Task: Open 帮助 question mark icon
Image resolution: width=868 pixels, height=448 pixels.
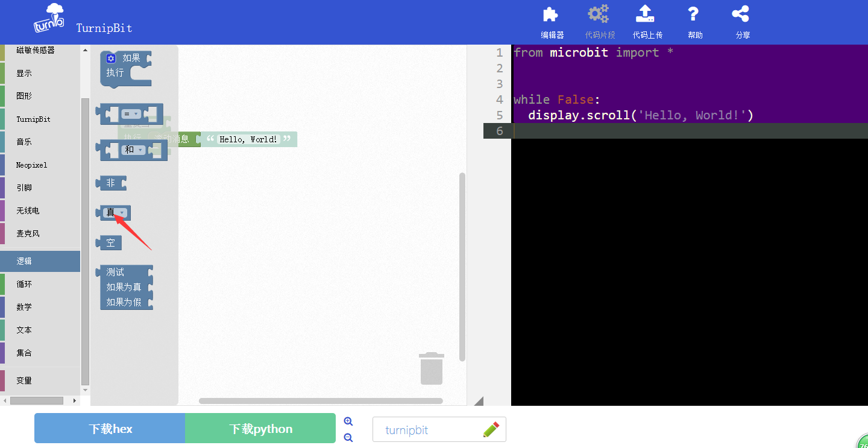Action: [x=693, y=14]
